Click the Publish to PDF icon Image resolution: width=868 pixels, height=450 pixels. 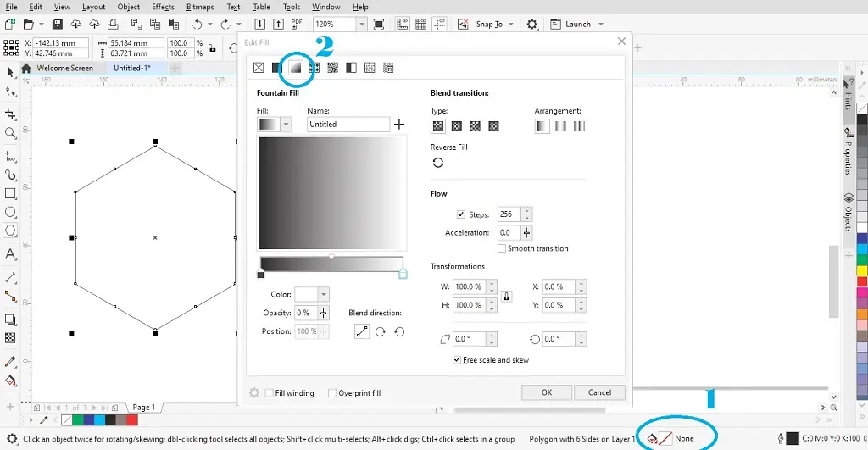[297, 24]
